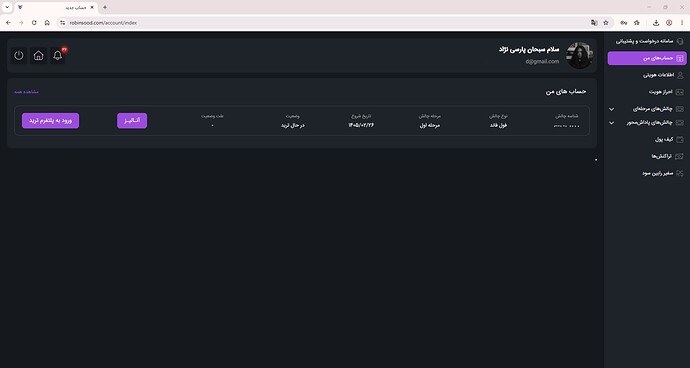Image resolution: width=690 pixels, height=368 pixels.
Task: Open چالش‌های پاداش‌محور sidebar label
Action: [650, 123]
